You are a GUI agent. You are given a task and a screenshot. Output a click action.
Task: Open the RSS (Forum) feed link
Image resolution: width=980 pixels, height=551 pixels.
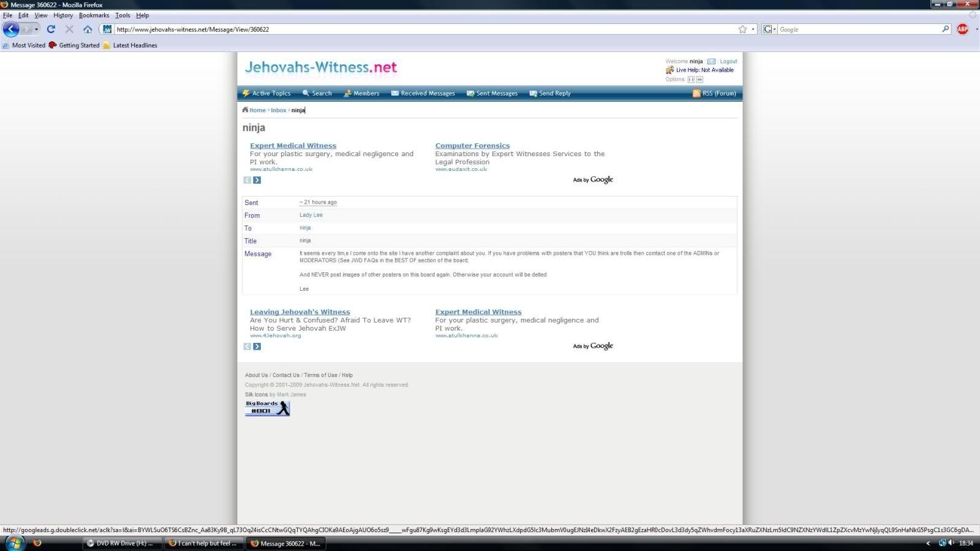coord(714,93)
